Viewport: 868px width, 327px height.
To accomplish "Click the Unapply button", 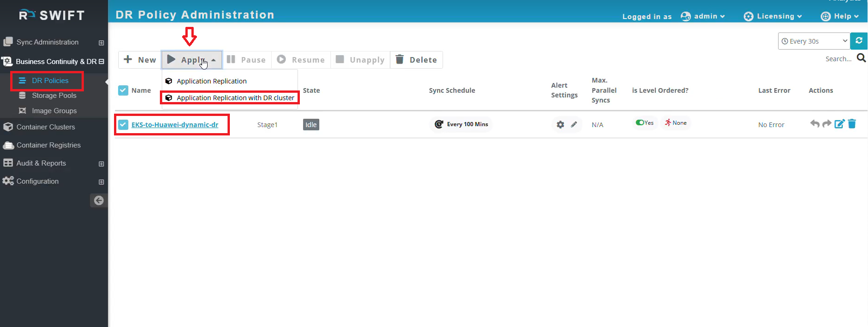I will (x=361, y=60).
